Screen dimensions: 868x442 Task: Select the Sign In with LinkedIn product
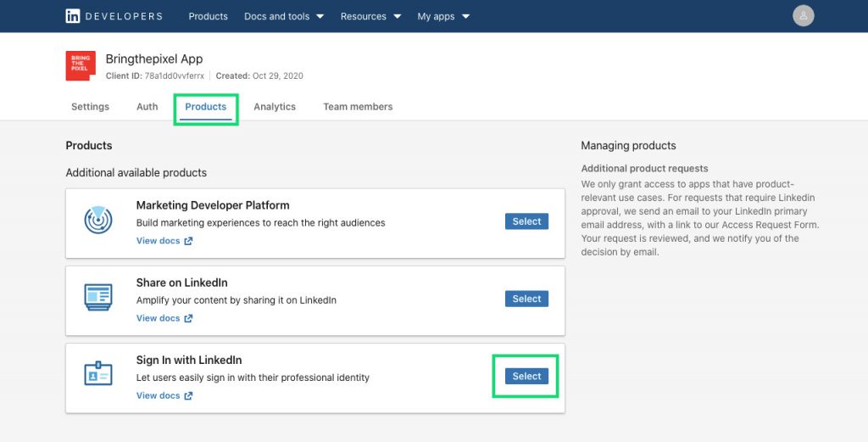pos(526,377)
